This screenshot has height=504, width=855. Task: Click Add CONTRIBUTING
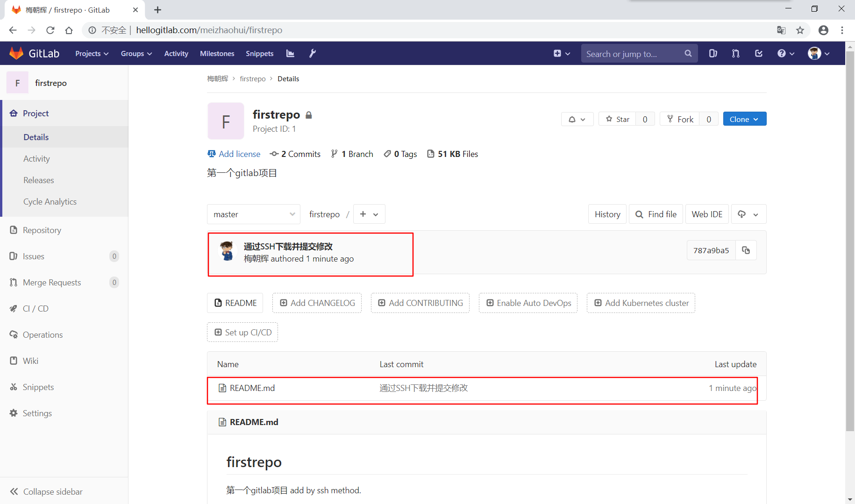click(x=420, y=303)
